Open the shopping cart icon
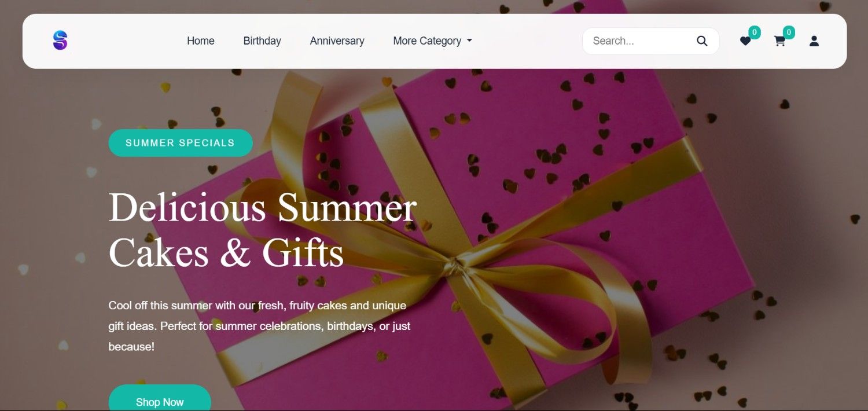This screenshot has width=868, height=411. coord(779,41)
